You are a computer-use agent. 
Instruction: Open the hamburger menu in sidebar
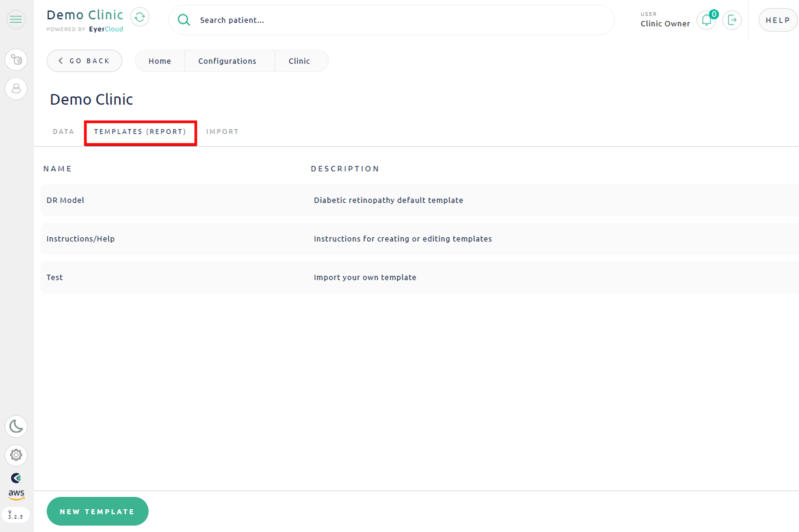pos(16,19)
